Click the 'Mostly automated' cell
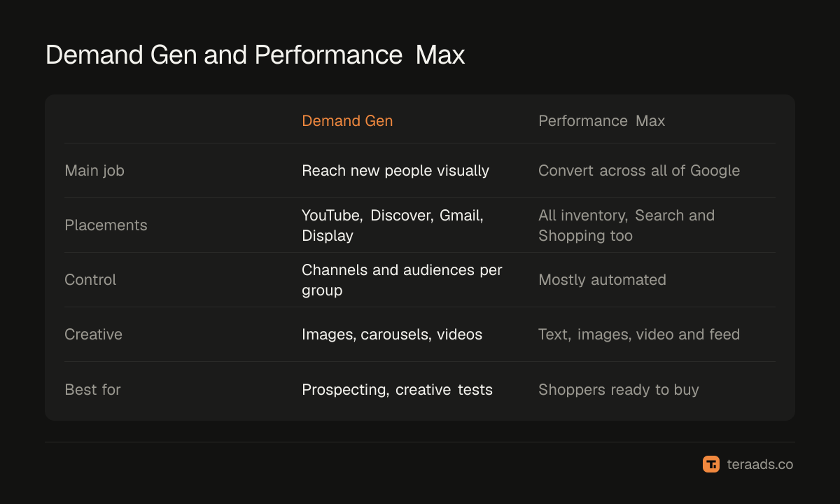Screen dimensions: 840x504 point(602,280)
